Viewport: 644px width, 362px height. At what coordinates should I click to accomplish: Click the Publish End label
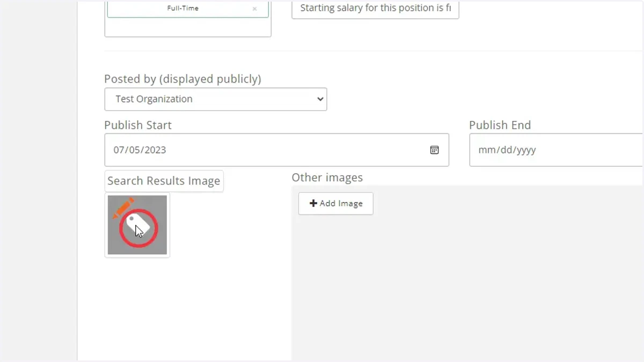[500, 125]
